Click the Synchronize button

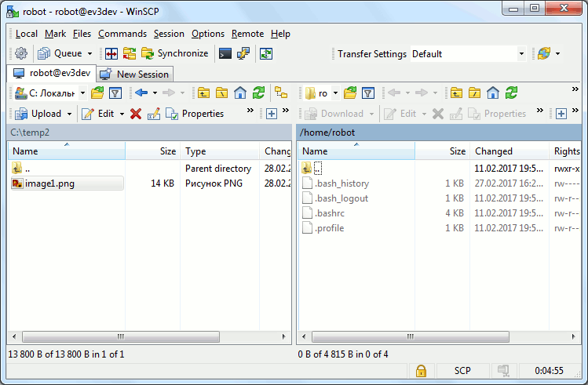click(x=175, y=53)
